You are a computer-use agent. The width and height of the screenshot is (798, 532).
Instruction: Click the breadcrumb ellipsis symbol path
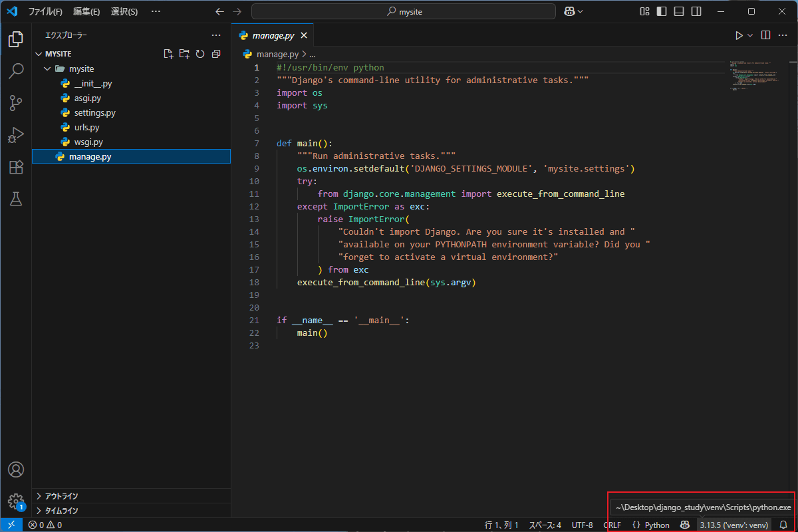pyautogui.click(x=313, y=54)
